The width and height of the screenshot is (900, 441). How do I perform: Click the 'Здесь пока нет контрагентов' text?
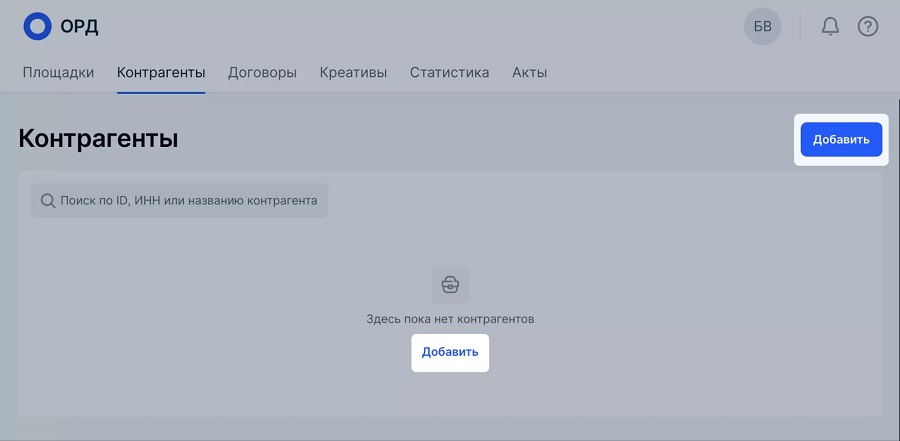[450, 319]
